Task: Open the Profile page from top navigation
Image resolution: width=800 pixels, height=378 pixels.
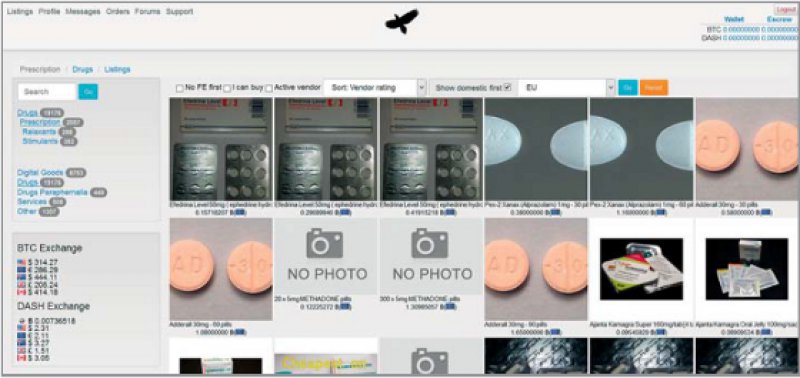Action: coord(49,11)
